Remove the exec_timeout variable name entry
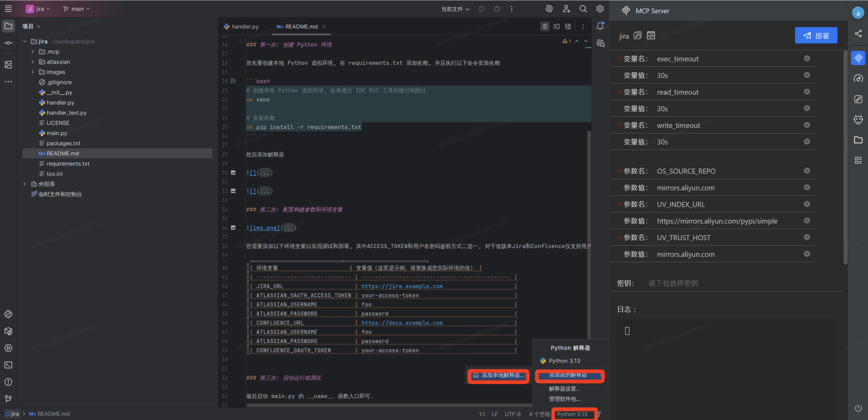The image size is (868, 420). click(x=807, y=59)
